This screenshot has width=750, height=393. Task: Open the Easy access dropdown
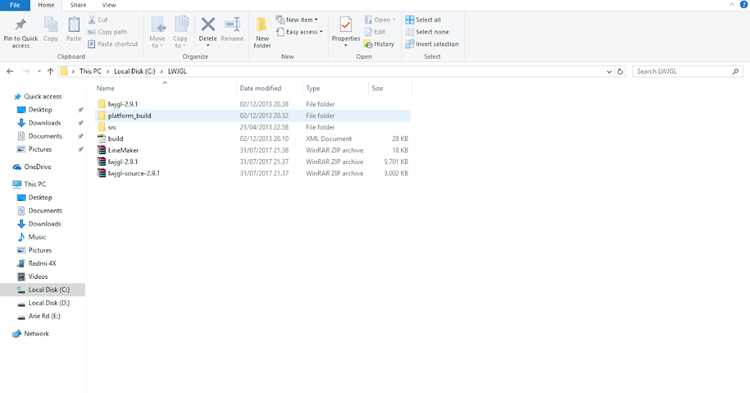pyautogui.click(x=299, y=32)
